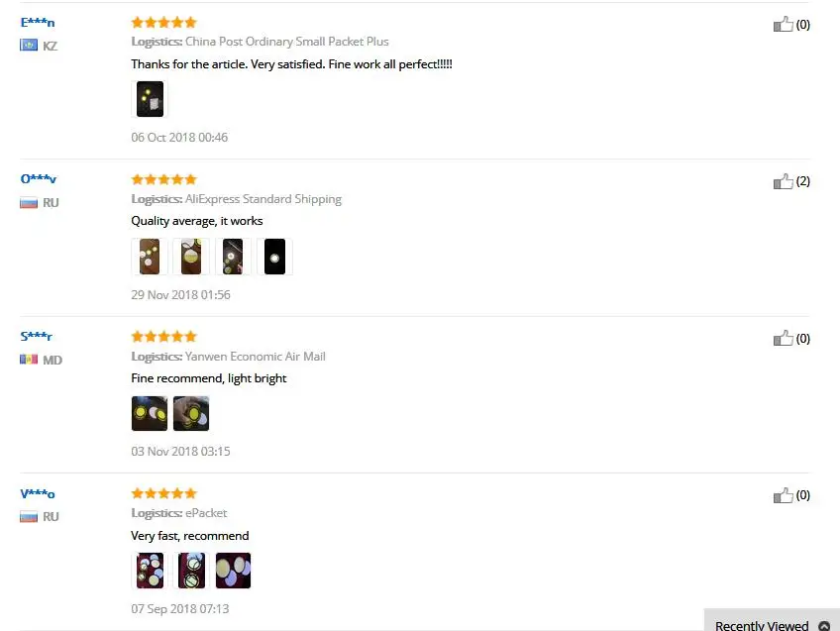Image resolution: width=840 pixels, height=631 pixels.
Task: Open second photo in O***v's review
Action: (191, 257)
